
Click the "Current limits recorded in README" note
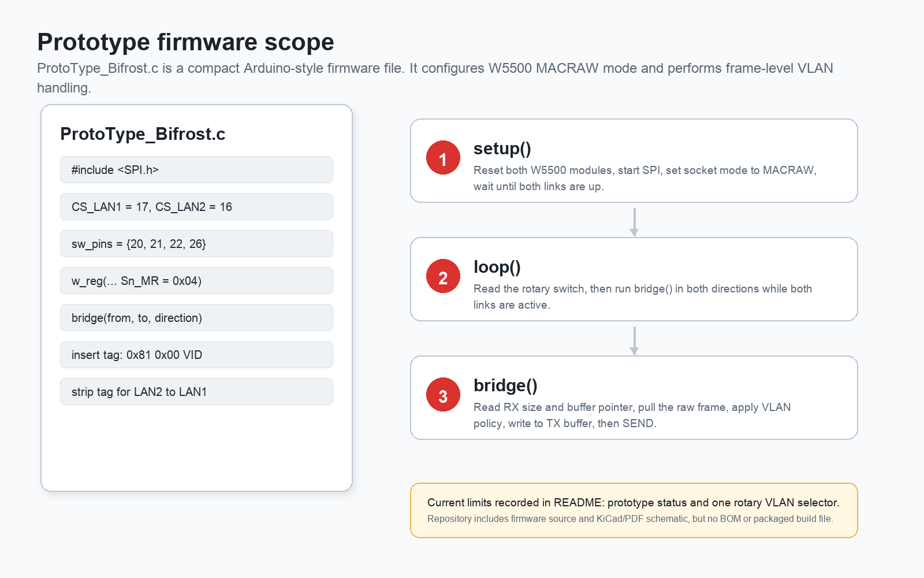(634, 502)
